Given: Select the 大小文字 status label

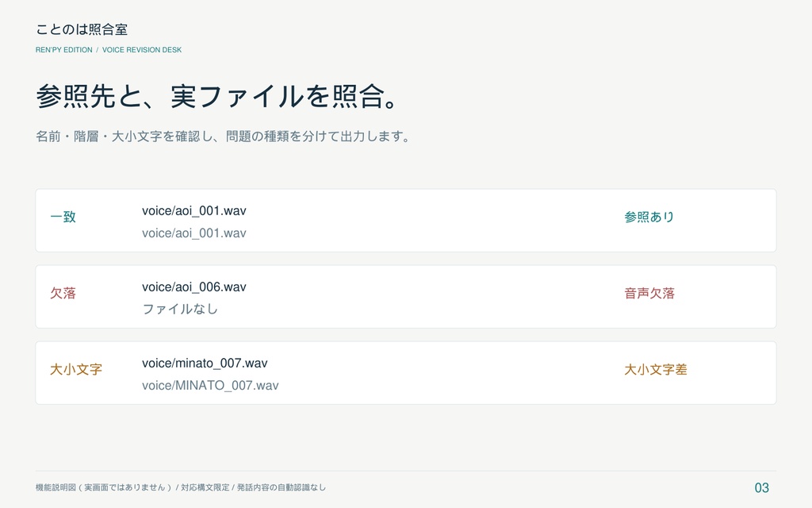Looking at the screenshot, I should tap(75, 369).
